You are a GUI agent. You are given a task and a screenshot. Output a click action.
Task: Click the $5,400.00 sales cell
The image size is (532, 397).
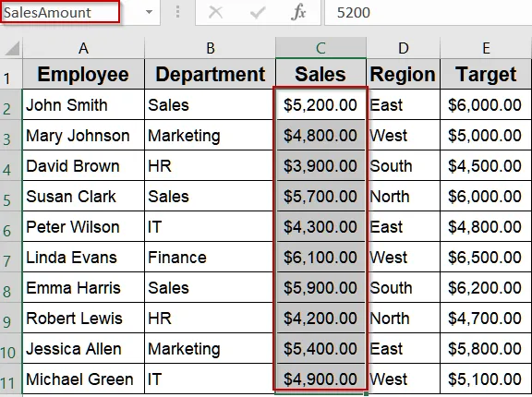[321, 349]
